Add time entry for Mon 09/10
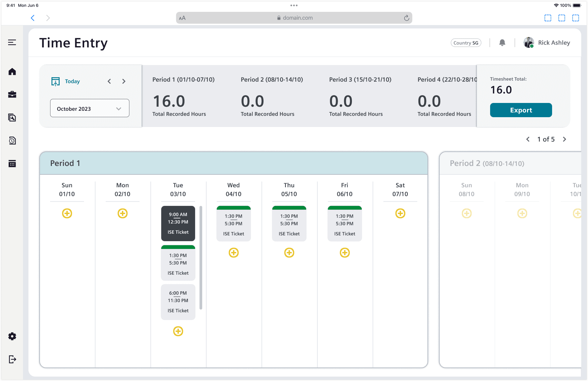 point(522,213)
